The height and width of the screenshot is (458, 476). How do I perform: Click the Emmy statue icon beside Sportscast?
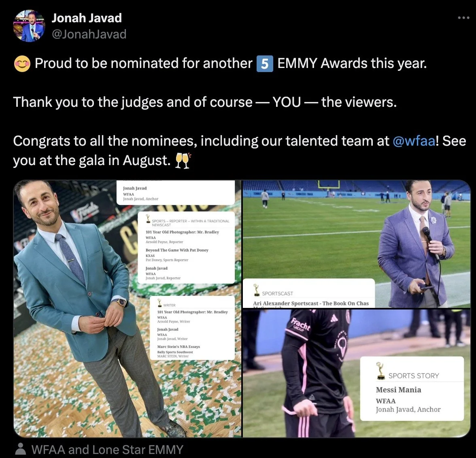[x=257, y=290]
